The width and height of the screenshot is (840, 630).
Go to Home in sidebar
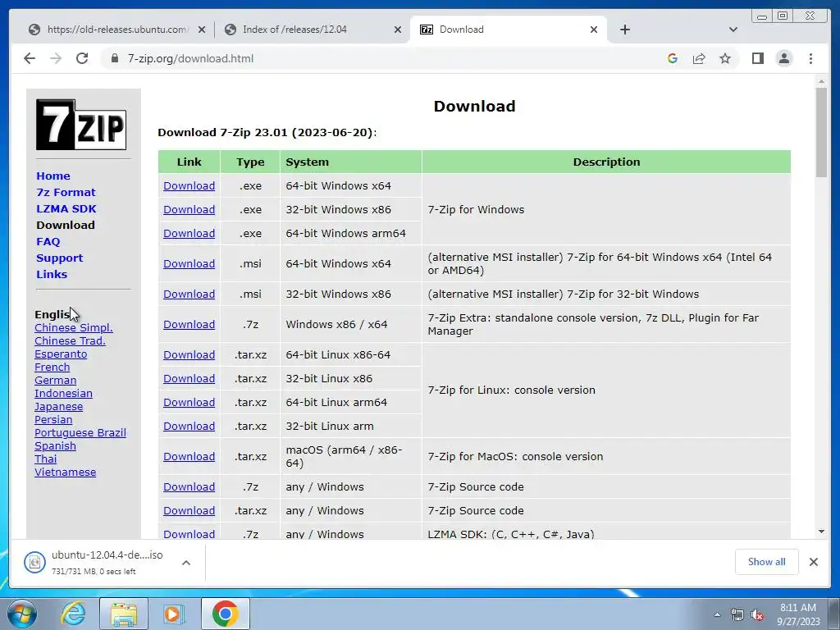pos(53,176)
